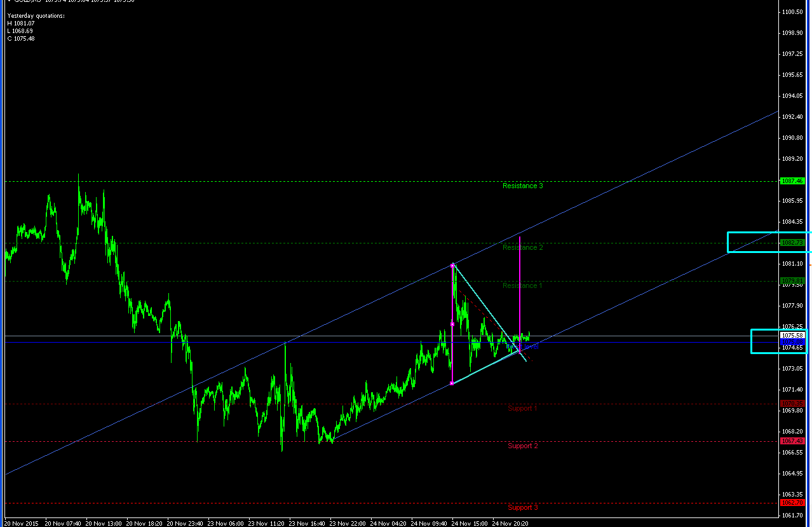This screenshot has width=812, height=527.
Task: Select the Resistance 2 label
Action: (522, 247)
